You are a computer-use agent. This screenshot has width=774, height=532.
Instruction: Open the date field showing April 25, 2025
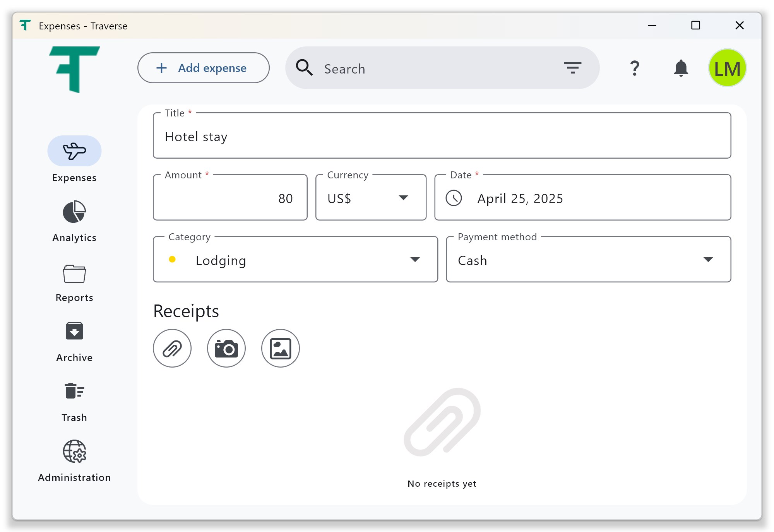pos(582,197)
